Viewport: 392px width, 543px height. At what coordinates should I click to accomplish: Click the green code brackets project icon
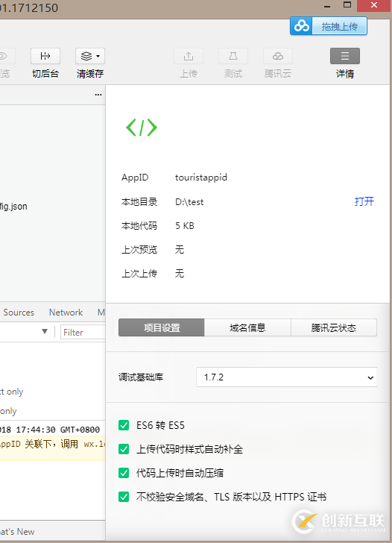click(x=142, y=128)
